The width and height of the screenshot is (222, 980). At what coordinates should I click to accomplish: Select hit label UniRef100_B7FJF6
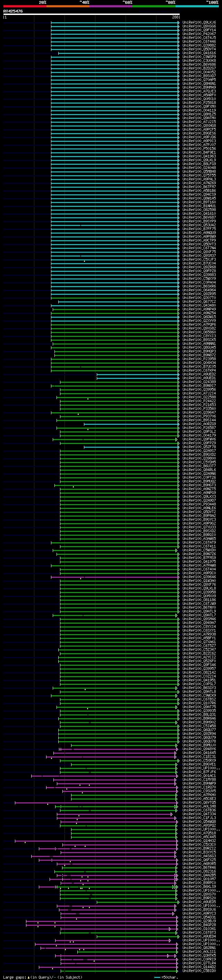click(199, 771)
